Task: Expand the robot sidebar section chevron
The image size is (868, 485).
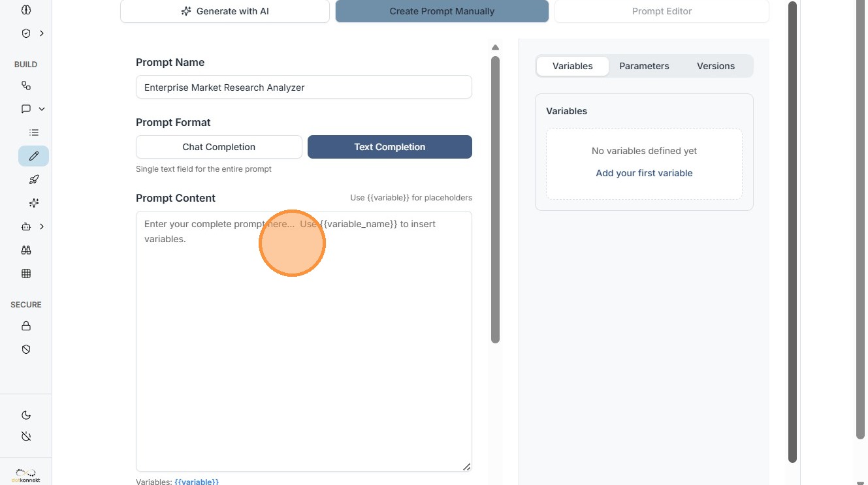Action: (42, 227)
